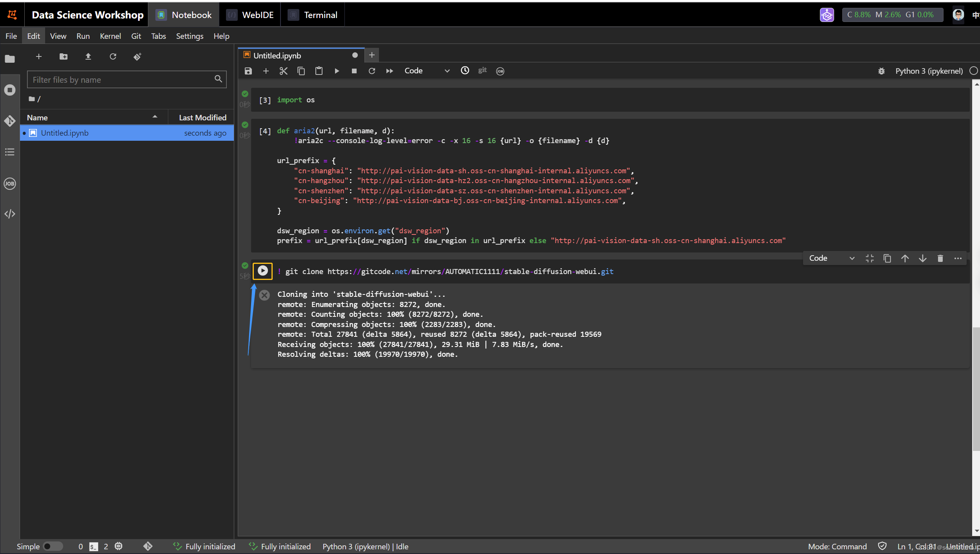Click the Run menu in menu bar

point(83,36)
